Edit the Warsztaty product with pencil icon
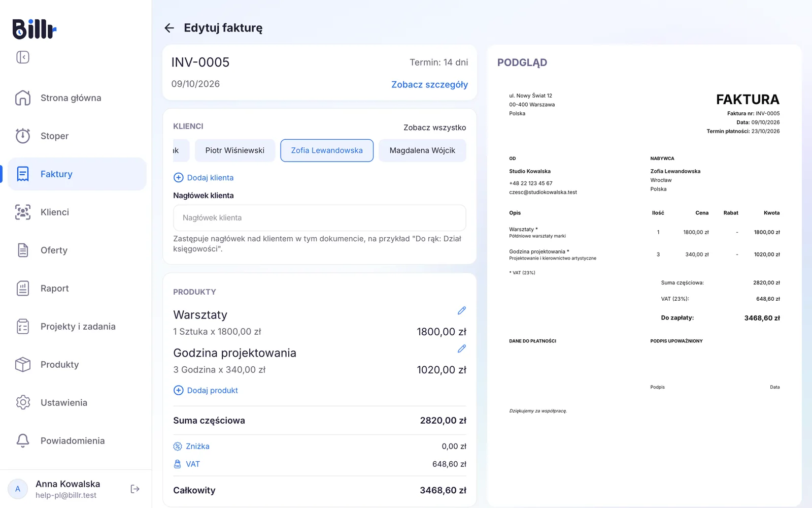812x508 pixels. tap(461, 310)
